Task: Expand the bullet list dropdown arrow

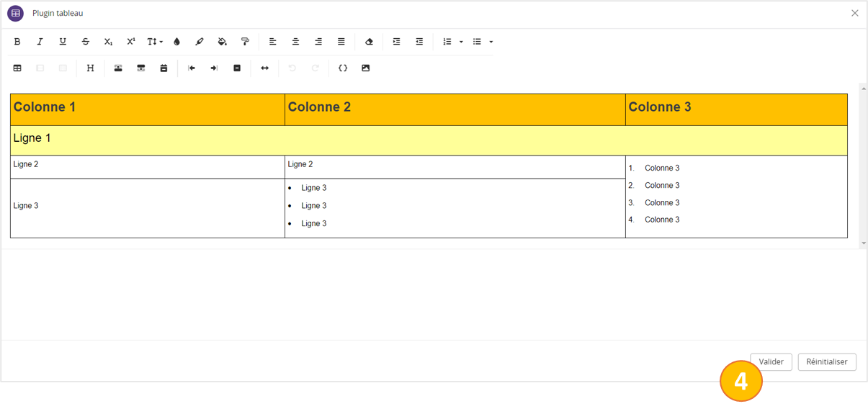Action: coord(491,42)
